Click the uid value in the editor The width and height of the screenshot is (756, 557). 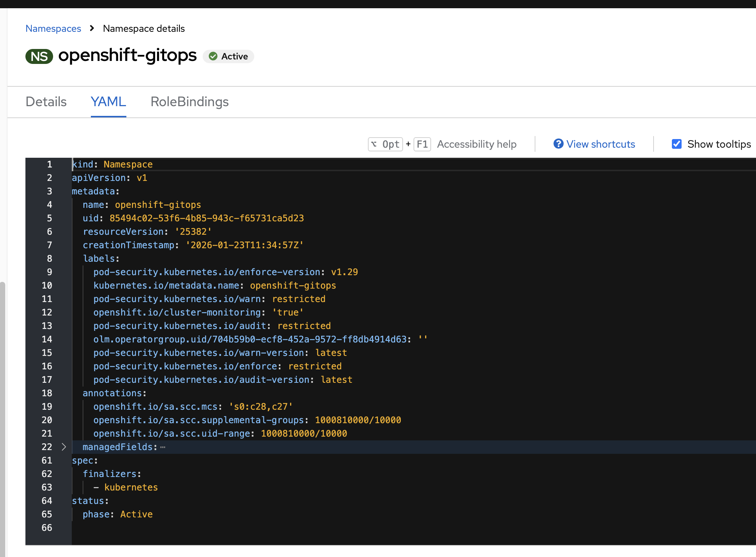(x=206, y=218)
